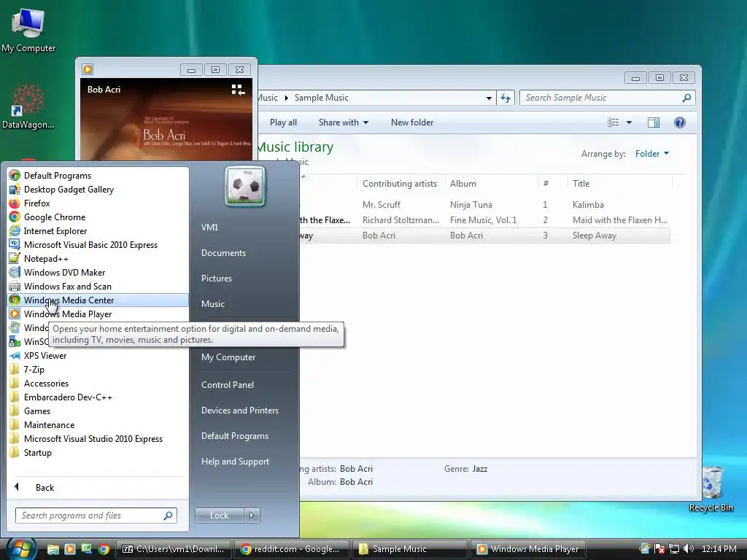Click the soccer ball user picture

pyautogui.click(x=245, y=186)
